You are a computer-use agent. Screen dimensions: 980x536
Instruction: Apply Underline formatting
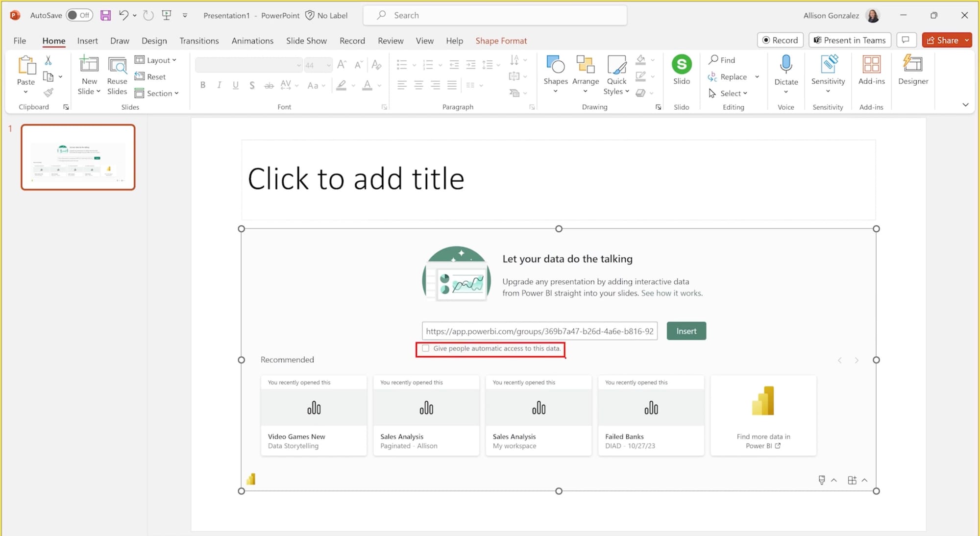pos(236,85)
